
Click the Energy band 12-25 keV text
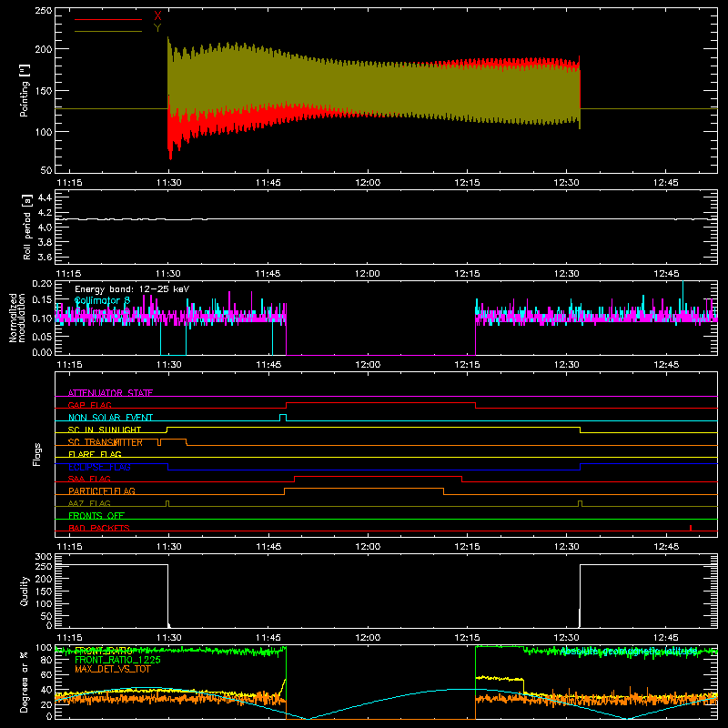click(132, 288)
